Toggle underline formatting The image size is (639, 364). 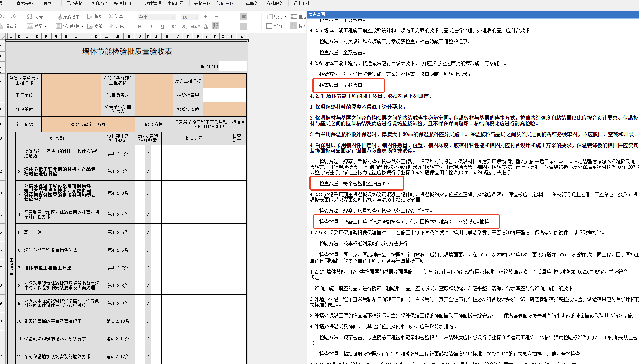(x=162, y=26)
